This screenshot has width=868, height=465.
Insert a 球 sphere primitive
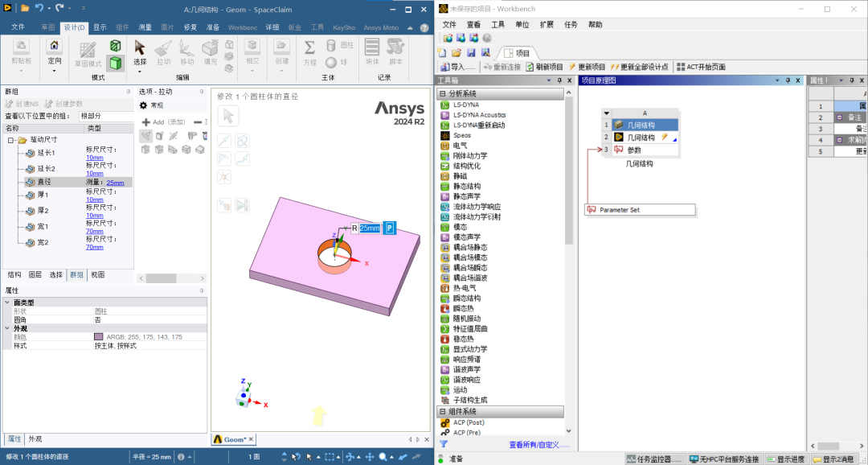[x=335, y=62]
